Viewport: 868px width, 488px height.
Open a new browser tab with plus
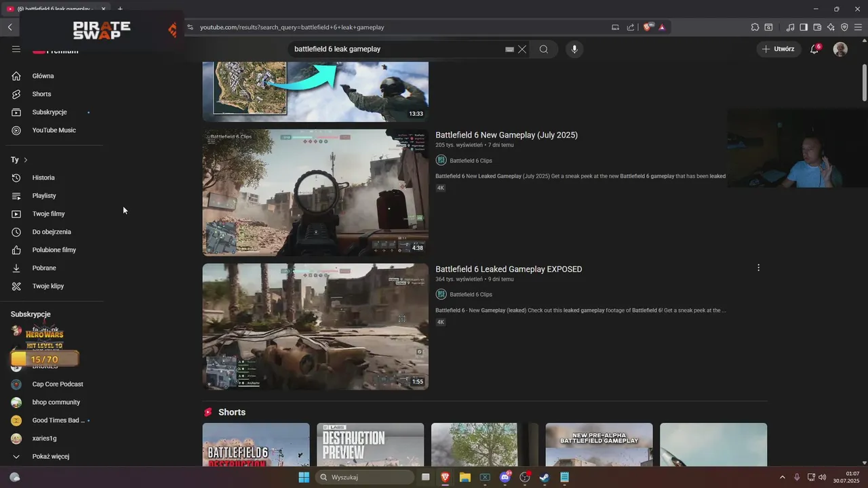pos(120,9)
